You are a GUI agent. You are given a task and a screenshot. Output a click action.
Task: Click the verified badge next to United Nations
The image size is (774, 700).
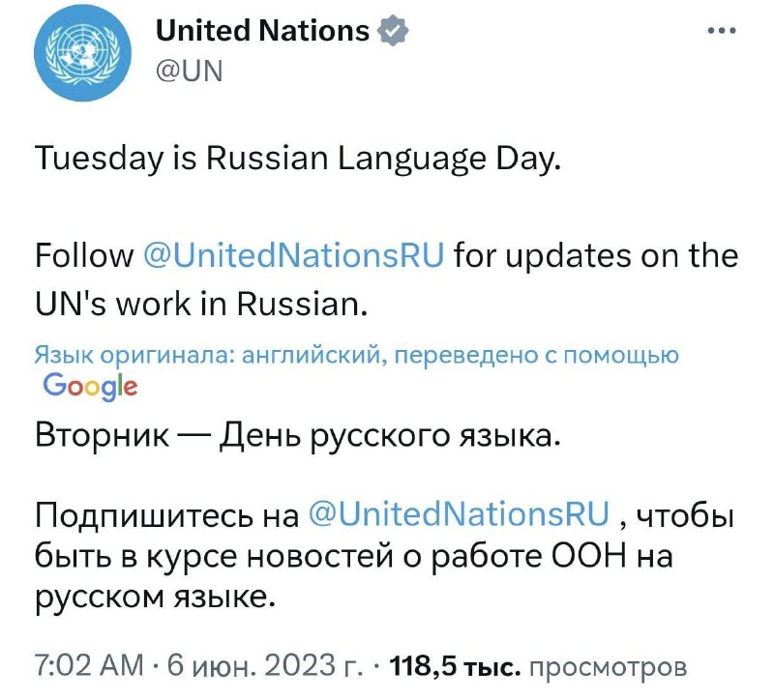(391, 30)
